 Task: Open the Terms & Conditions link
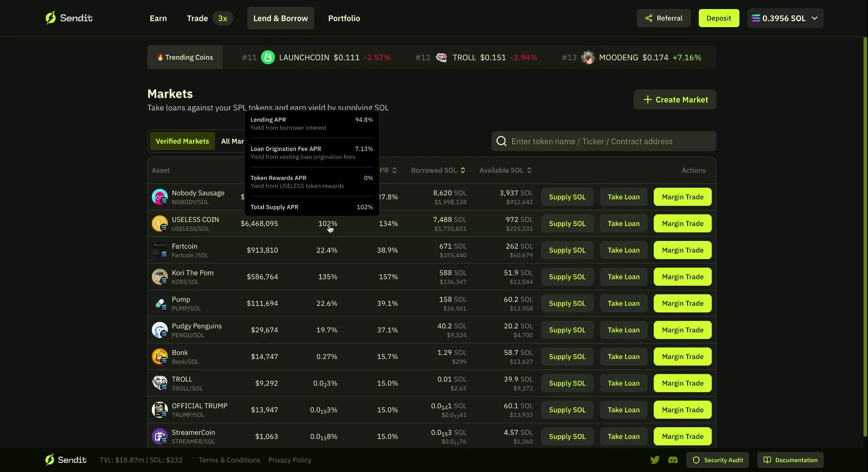tap(229, 460)
